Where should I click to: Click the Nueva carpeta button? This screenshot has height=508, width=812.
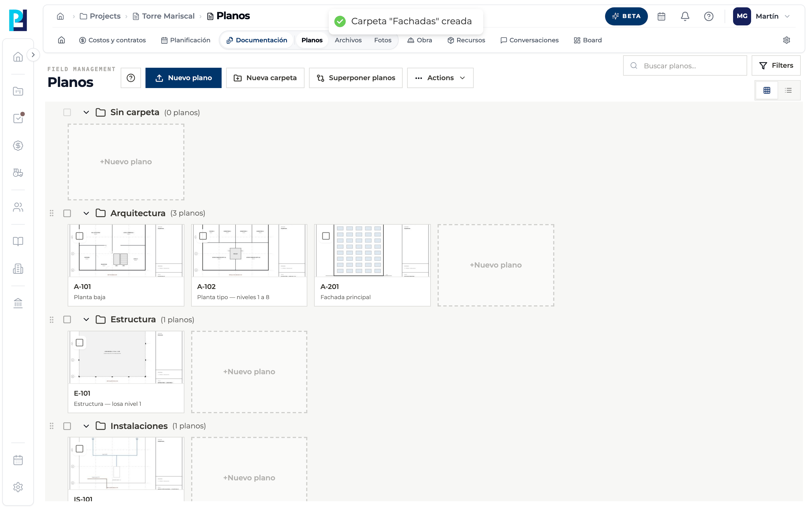[x=265, y=78]
